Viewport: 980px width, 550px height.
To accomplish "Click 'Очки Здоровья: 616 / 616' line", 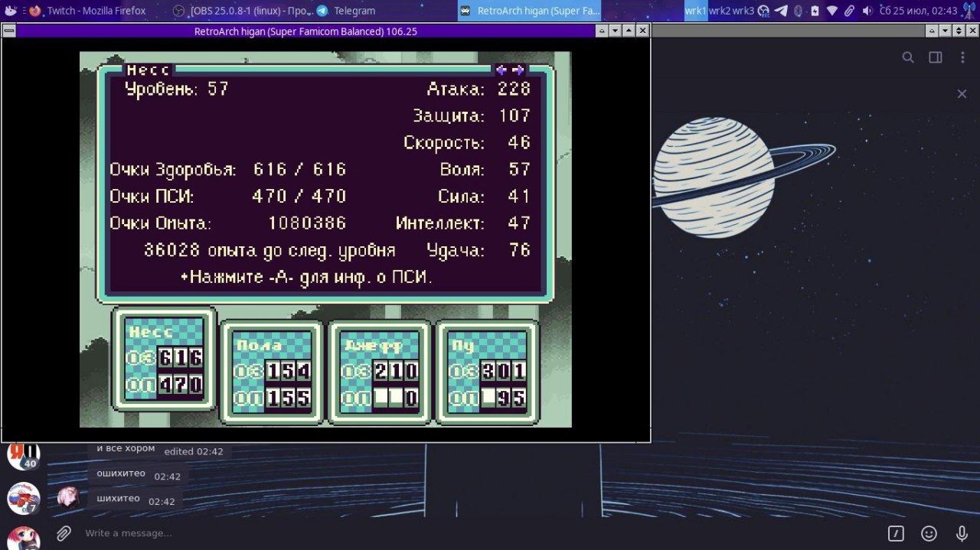I will (228, 169).
